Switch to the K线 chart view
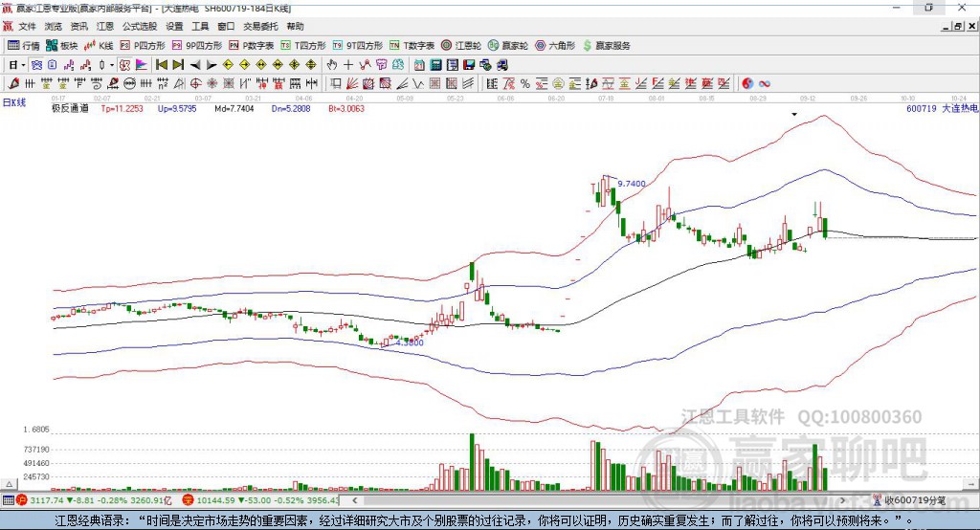Image resolution: width=980 pixels, height=530 pixels. tap(99, 46)
